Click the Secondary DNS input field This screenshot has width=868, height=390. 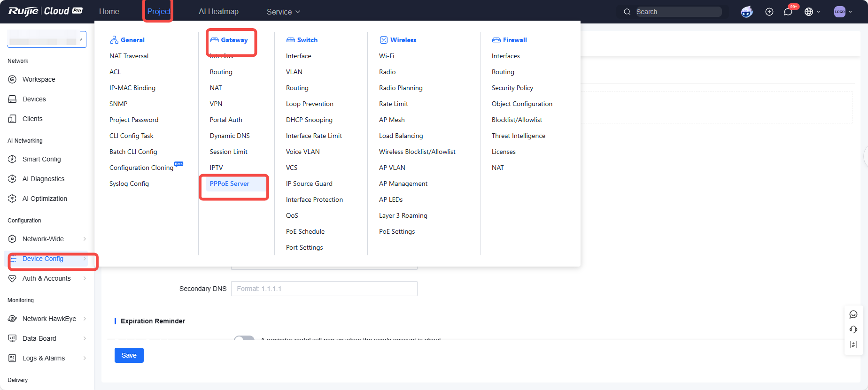click(324, 289)
